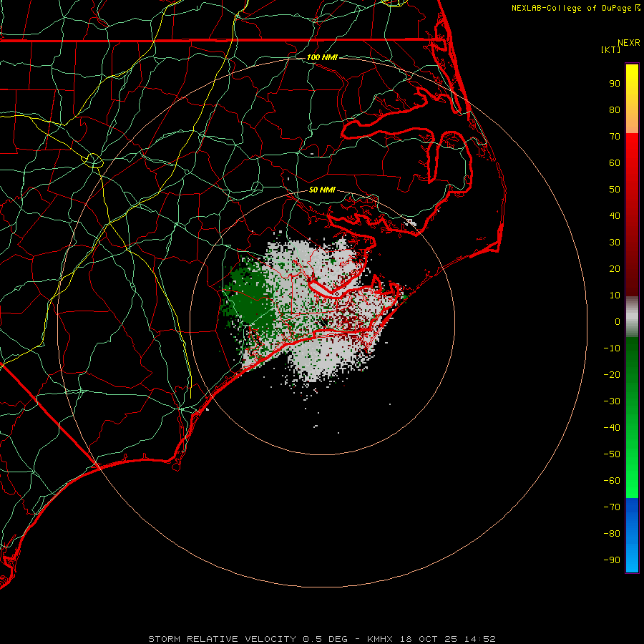
Task: Click the -20 legend value
Action: (x=612, y=374)
